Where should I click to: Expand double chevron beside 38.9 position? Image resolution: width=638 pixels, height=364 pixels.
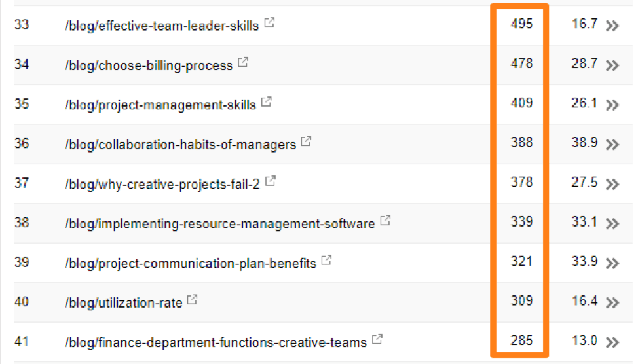tap(612, 145)
